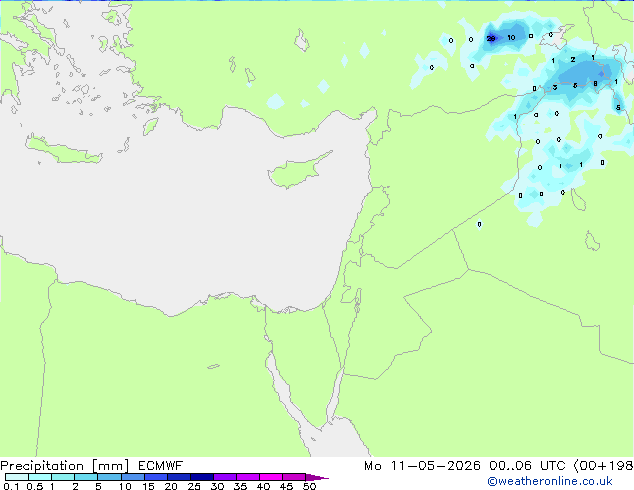Screen dimensions: 634x490
Task: Click the '2' precipitation value on map
Action: pyautogui.click(x=573, y=59)
